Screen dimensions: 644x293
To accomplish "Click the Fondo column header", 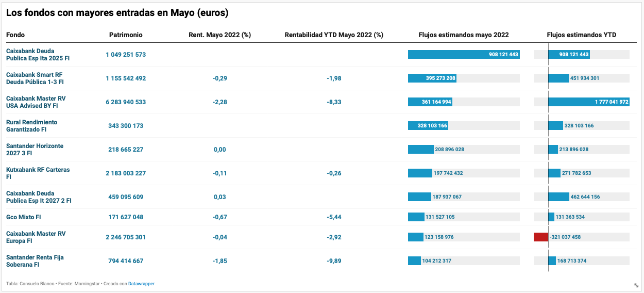I will coord(15,35).
